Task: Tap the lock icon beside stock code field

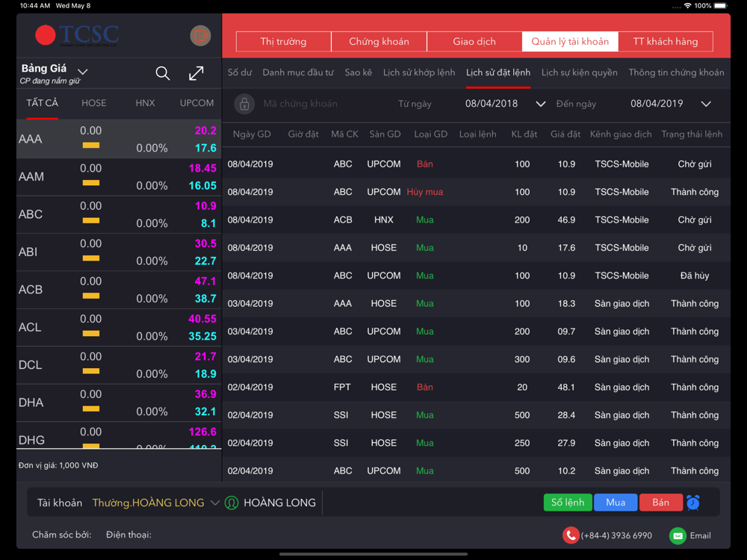Action: (244, 104)
